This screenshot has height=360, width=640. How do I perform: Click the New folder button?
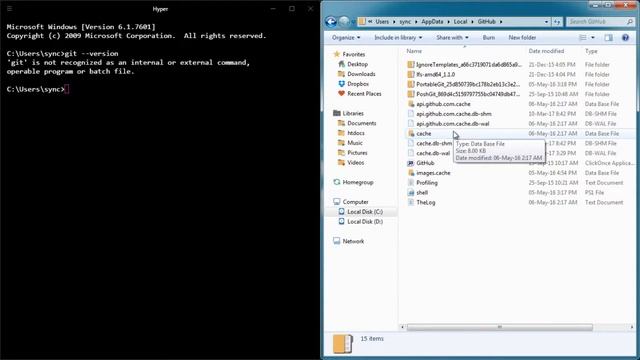pyautogui.click(x=522, y=38)
